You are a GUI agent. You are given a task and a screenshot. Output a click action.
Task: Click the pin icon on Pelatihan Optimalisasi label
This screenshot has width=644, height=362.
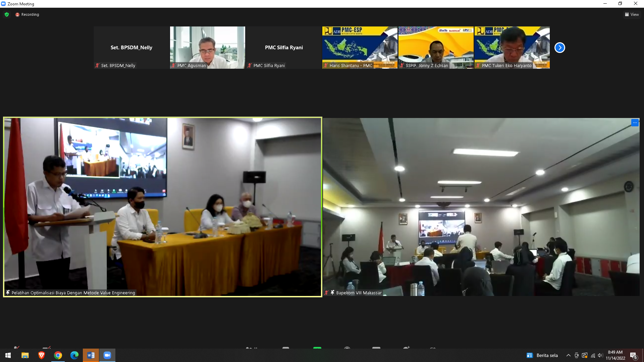[x=8, y=293]
